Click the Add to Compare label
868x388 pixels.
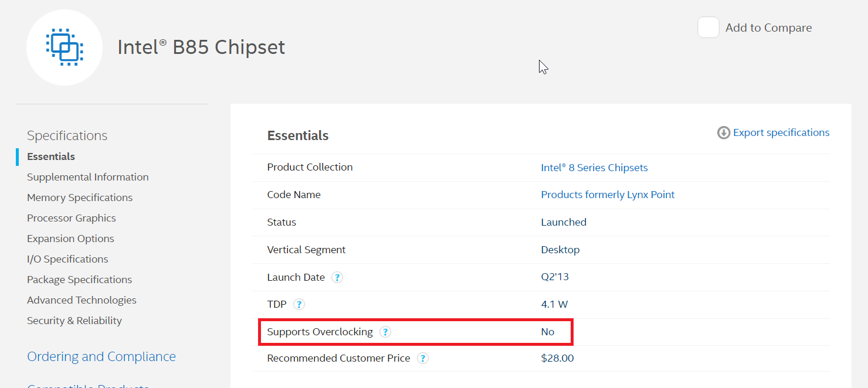pos(768,28)
